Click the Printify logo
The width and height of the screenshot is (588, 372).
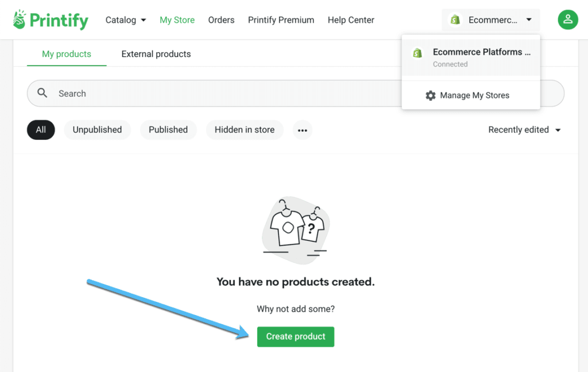click(x=51, y=20)
